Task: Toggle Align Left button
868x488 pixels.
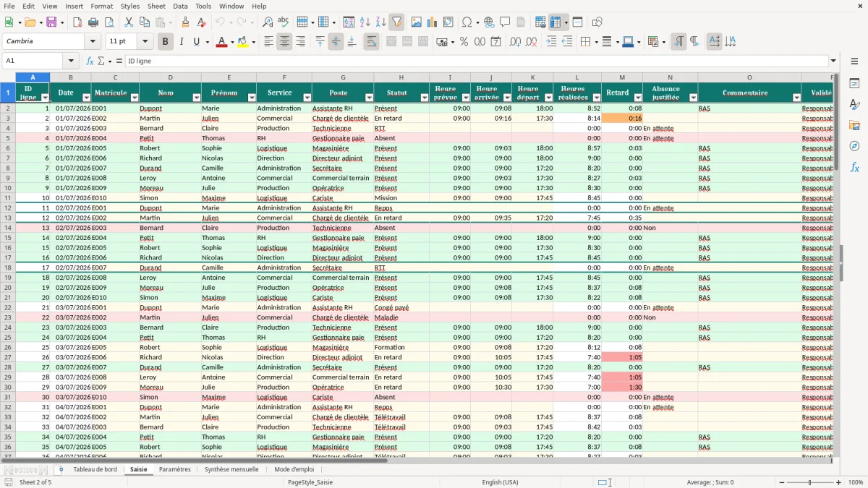Action: coord(268,42)
